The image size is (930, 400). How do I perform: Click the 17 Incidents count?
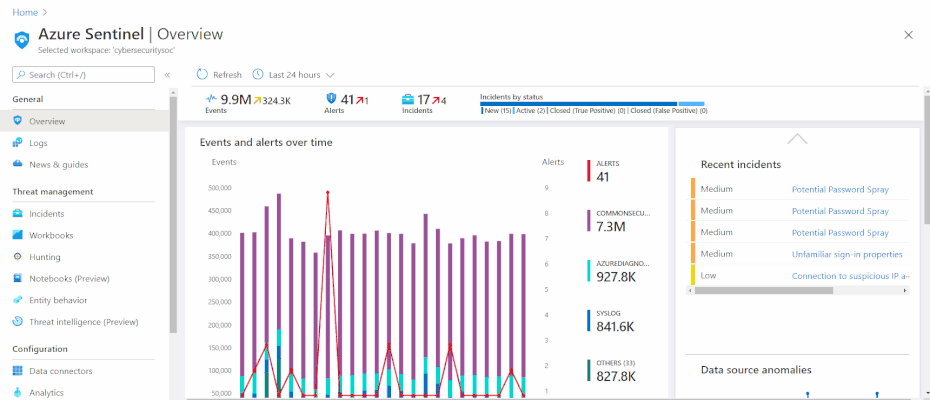coord(423,99)
